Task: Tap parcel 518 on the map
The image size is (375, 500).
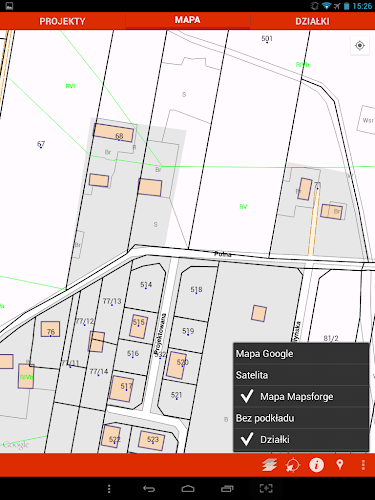Action: (196, 290)
